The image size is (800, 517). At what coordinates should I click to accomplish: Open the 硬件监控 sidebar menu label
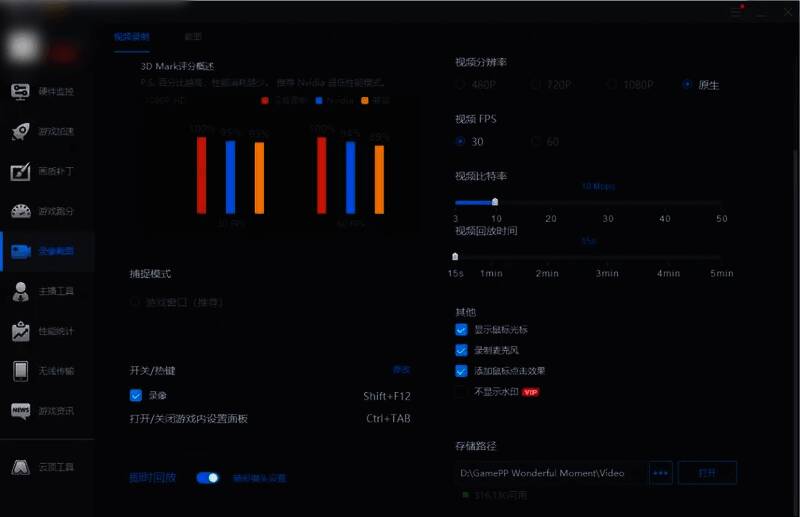pyautogui.click(x=56, y=91)
